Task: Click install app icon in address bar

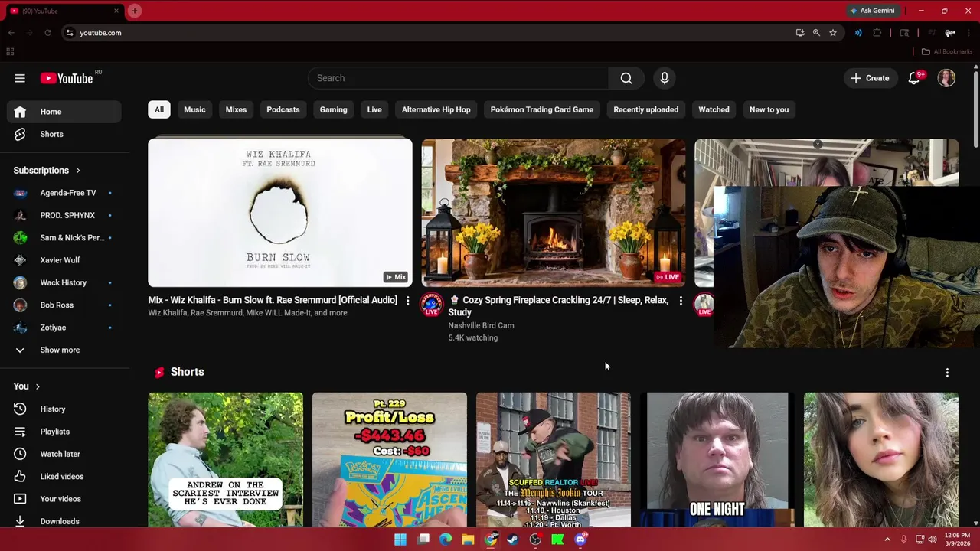Action: [x=800, y=33]
